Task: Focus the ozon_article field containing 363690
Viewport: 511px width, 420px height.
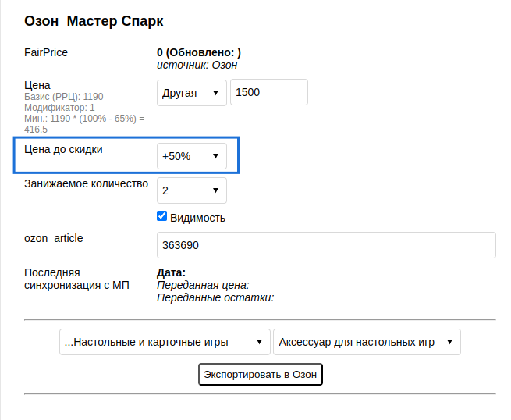Action: pyautogui.click(x=326, y=245)
